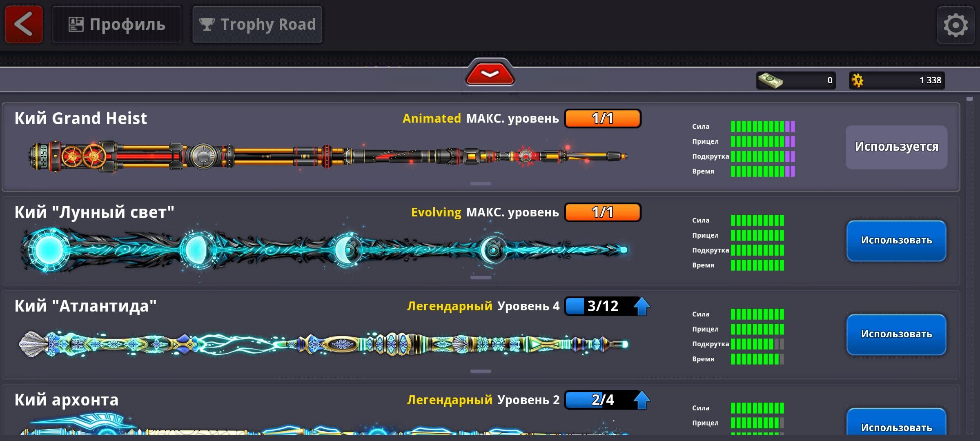This screenshot has height=441, width=980.
Task: Select the parts balance 1 338
Action: [897, 80]
